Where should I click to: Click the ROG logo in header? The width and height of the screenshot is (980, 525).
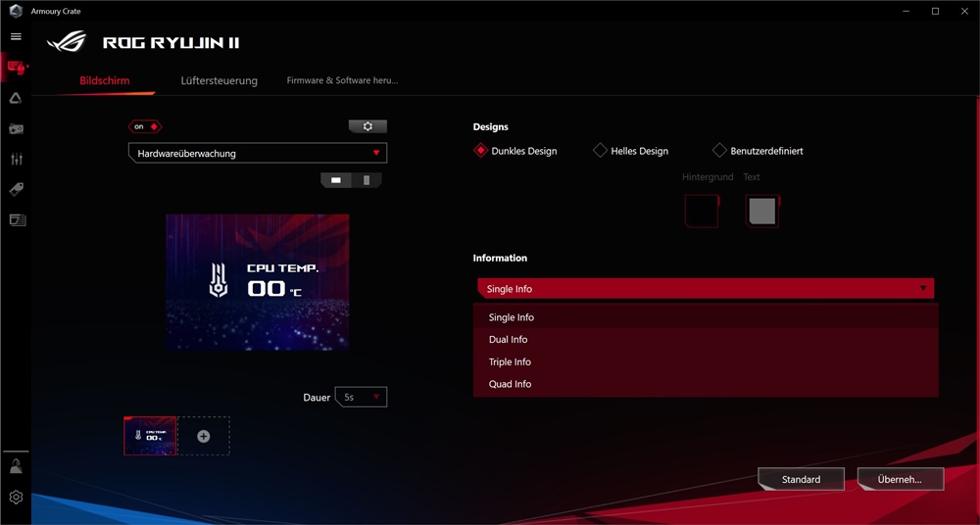[x=67, y=42]
